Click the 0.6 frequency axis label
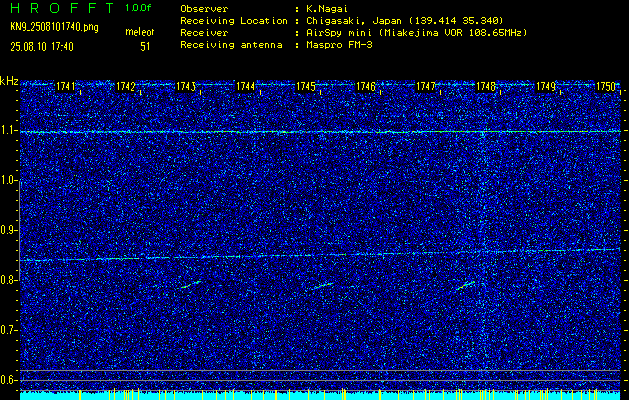The width and height of the screenshot is (629, 400). pos(7,380)
